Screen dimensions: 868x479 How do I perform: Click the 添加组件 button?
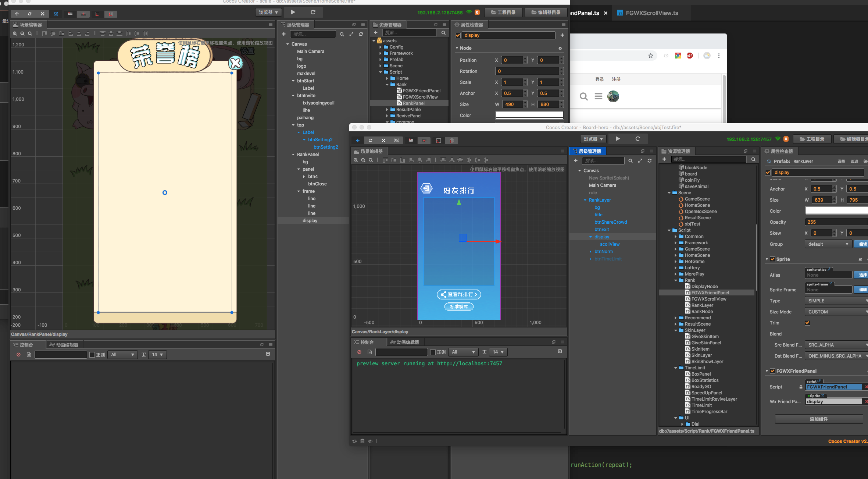[818, 419]
